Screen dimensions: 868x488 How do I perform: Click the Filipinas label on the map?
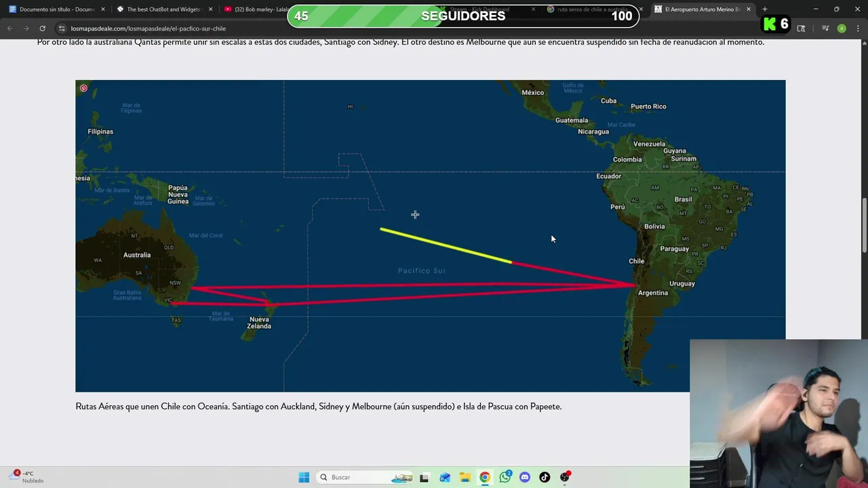100,131
